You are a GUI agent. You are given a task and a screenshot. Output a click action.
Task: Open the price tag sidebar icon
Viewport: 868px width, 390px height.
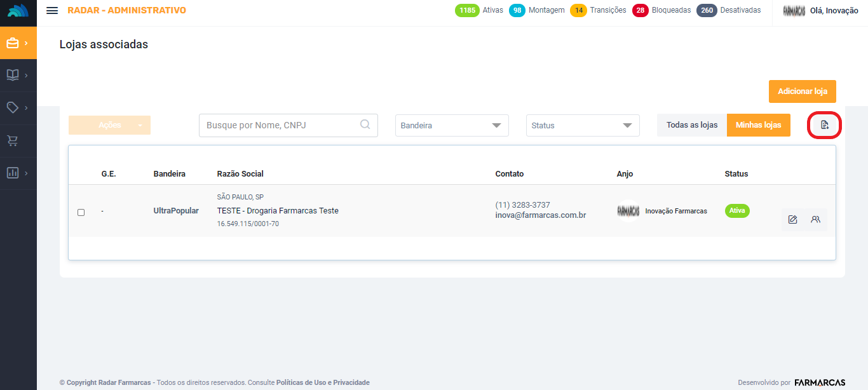(18, 108)
